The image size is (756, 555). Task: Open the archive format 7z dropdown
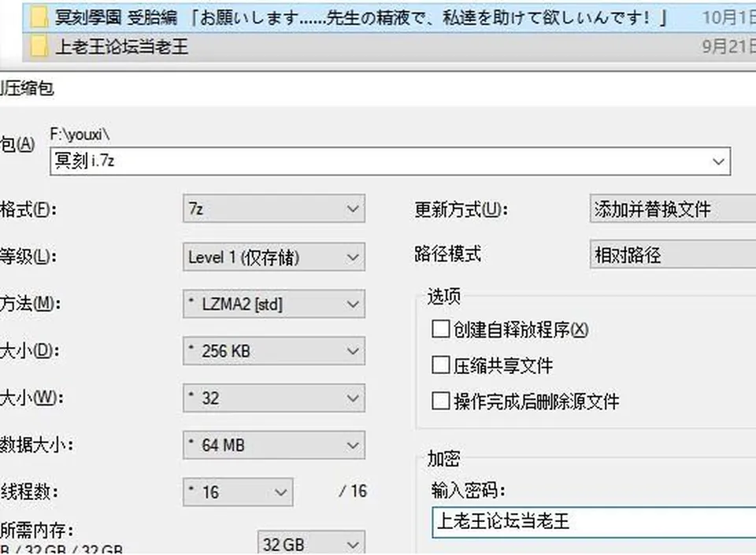coord(274,209)
